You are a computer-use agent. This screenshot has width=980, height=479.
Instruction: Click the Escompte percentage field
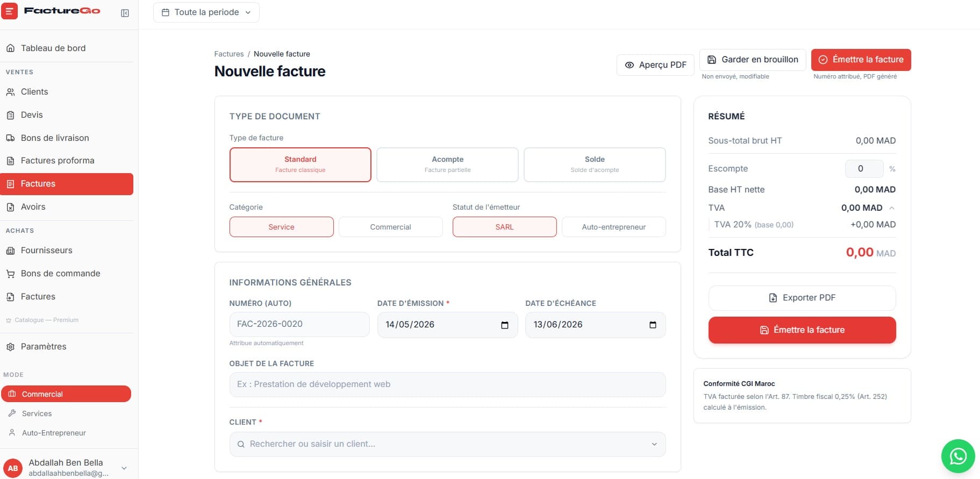click(864, 169)
